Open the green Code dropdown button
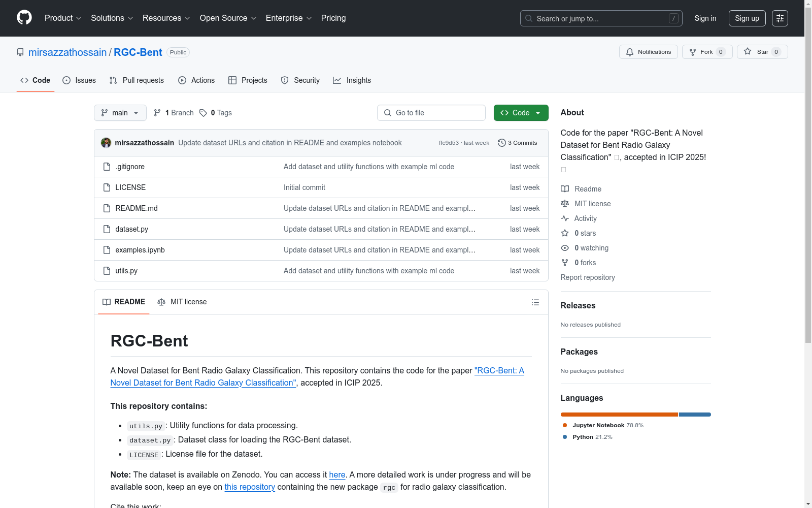The image size is (812, 508). pyautogui.click(x=521, y=113)
